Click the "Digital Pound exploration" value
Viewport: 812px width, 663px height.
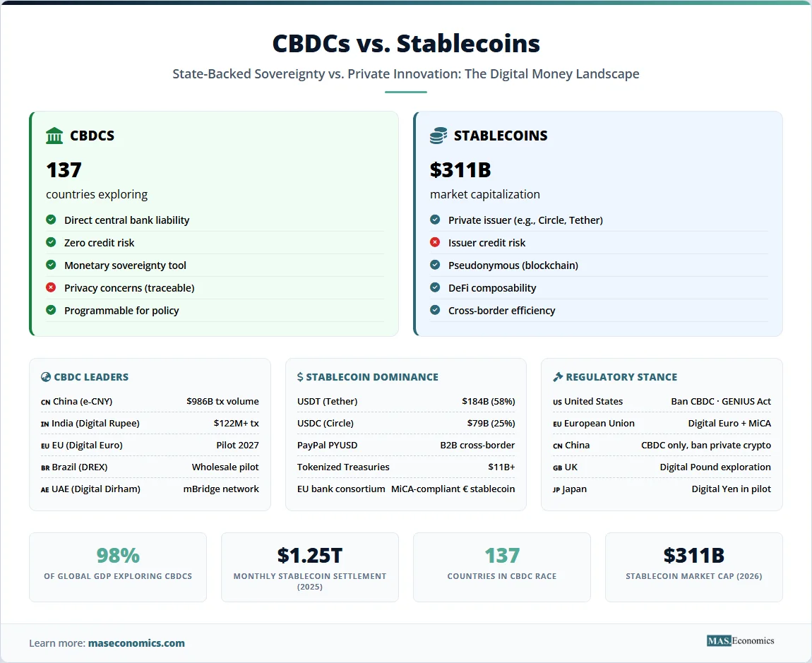[715, 467]
